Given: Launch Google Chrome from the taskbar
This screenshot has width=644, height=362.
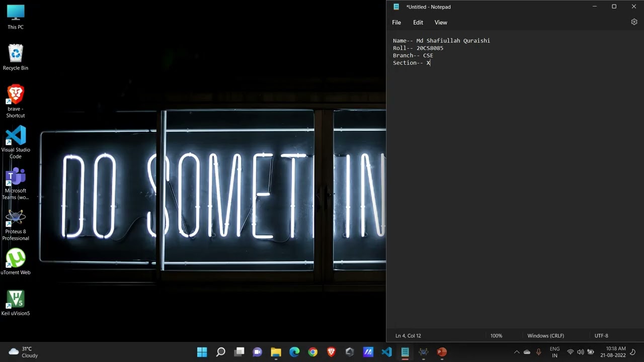Looking at the screenshot, I should 313,352.
